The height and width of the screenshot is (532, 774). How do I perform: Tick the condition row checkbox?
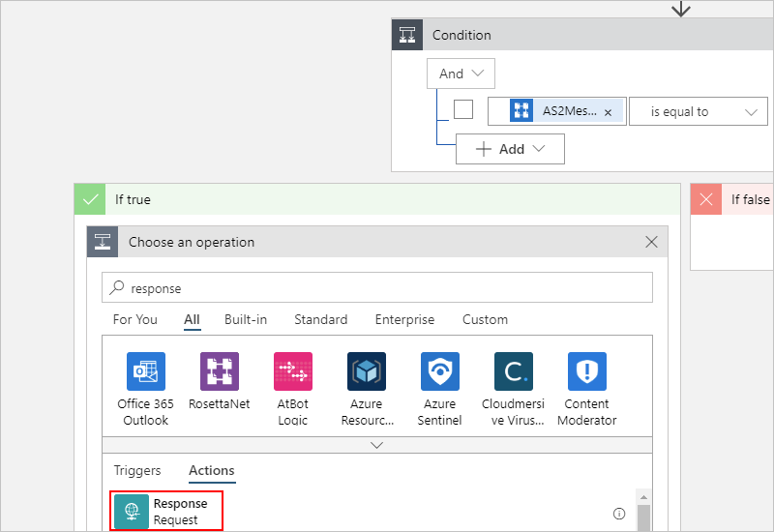click(x=463, y=110)
